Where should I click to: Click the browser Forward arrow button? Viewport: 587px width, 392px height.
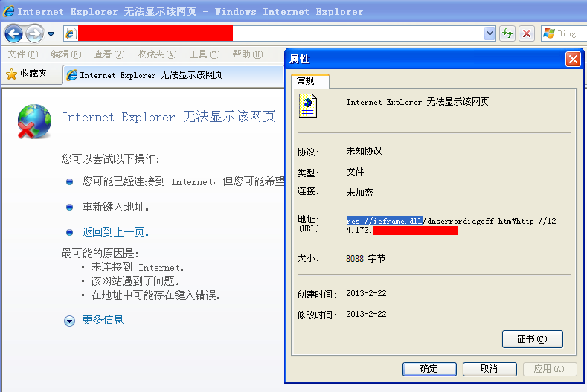(35, 33)
